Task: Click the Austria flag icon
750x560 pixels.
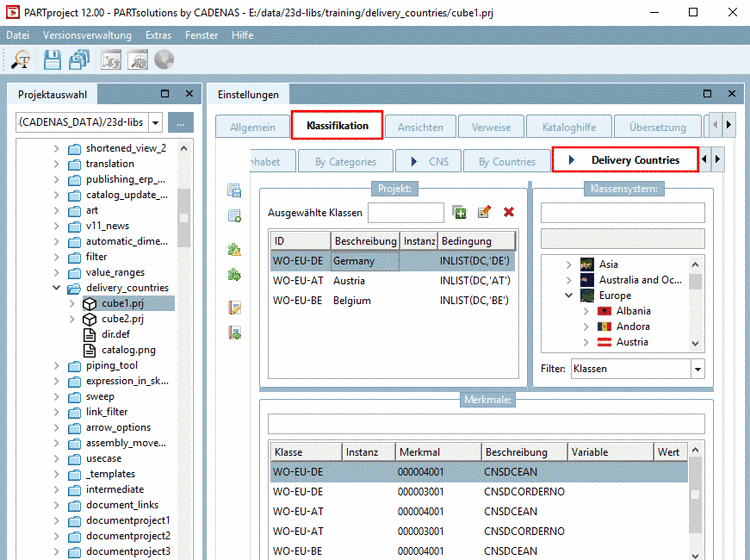Action: [605, 342]
